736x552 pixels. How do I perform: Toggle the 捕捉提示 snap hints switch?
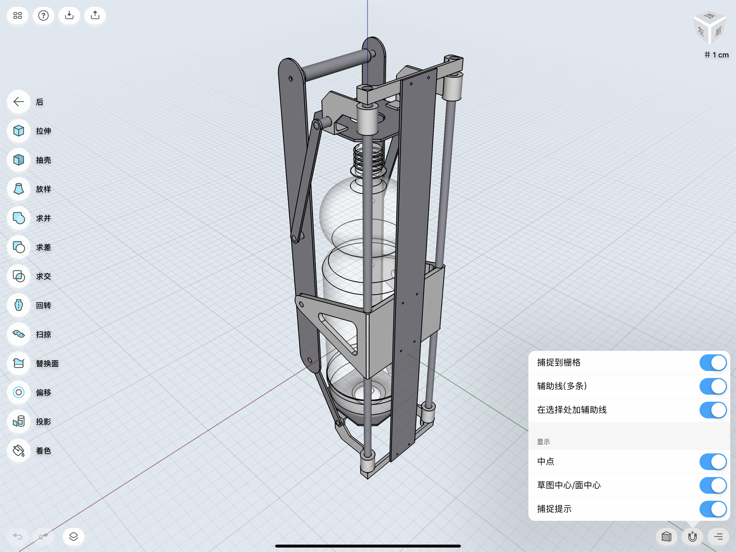[x=713, y=509]
